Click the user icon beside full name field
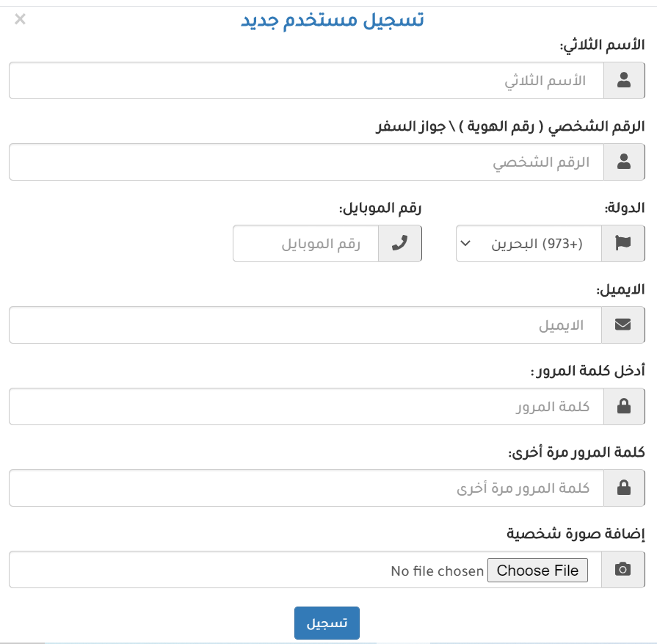This screenshot has width=657, height=644. [x=624, y=81]
